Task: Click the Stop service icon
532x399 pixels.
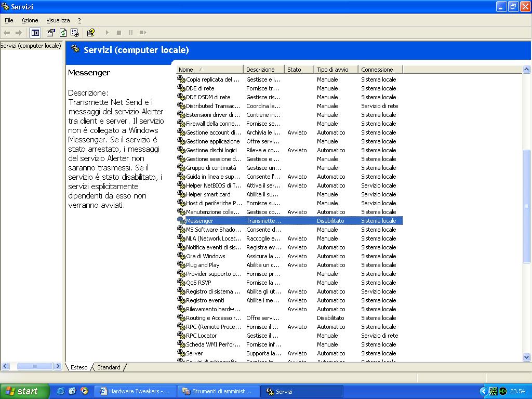Action: tap(119, 33)
